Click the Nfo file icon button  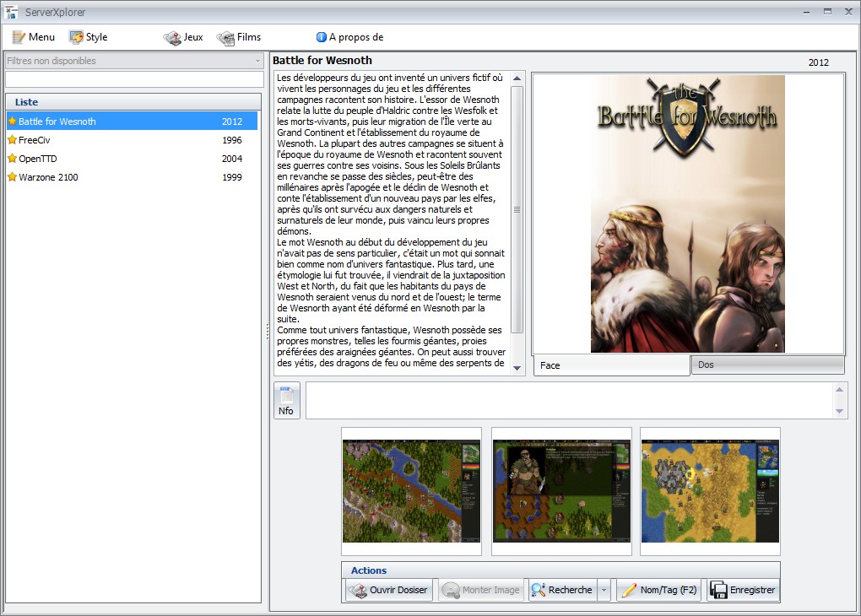coord(287,401)
